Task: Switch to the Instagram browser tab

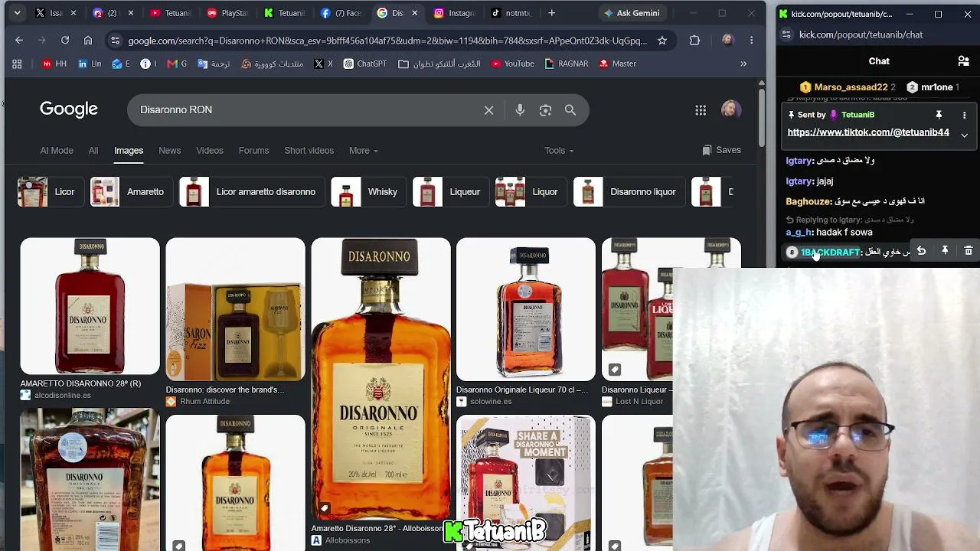Action: [456, 13]
